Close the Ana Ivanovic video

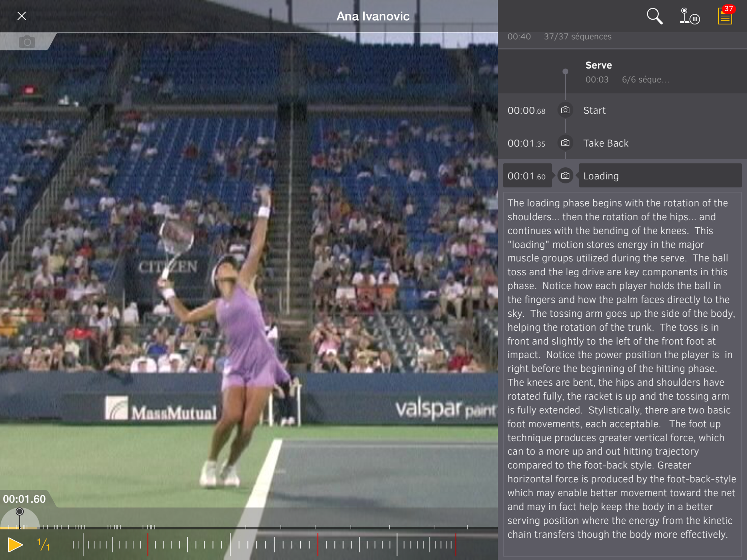pyautogui.click(x=22, y=16)
